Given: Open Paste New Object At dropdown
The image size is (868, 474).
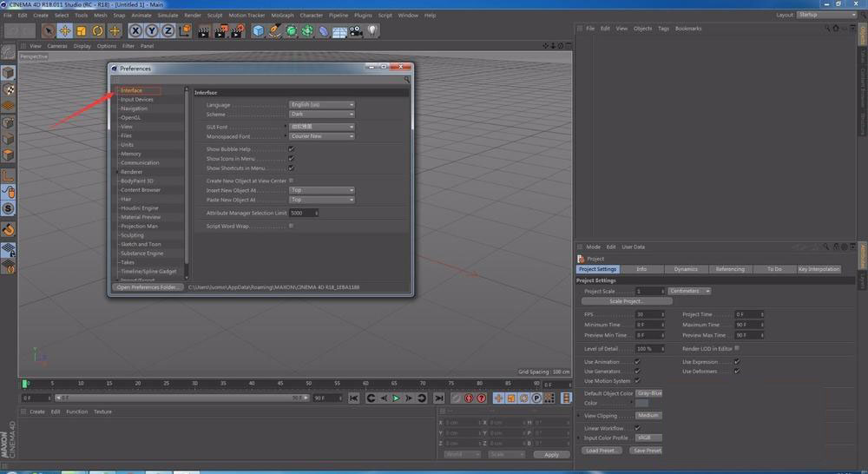Looking at the screenshot, I should pos(322,200).
